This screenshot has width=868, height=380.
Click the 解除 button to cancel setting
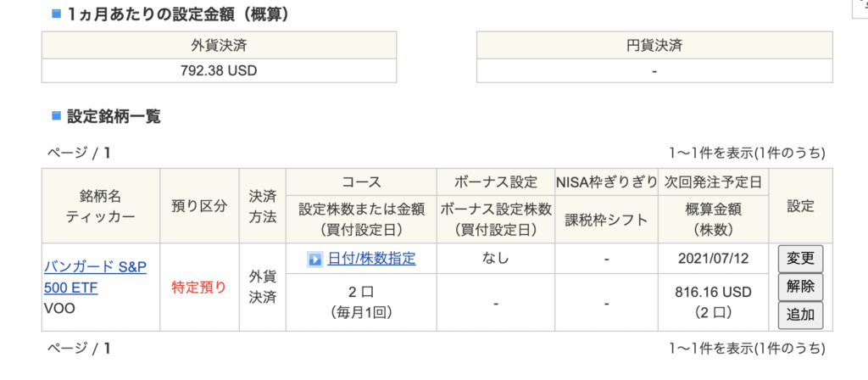800,287
